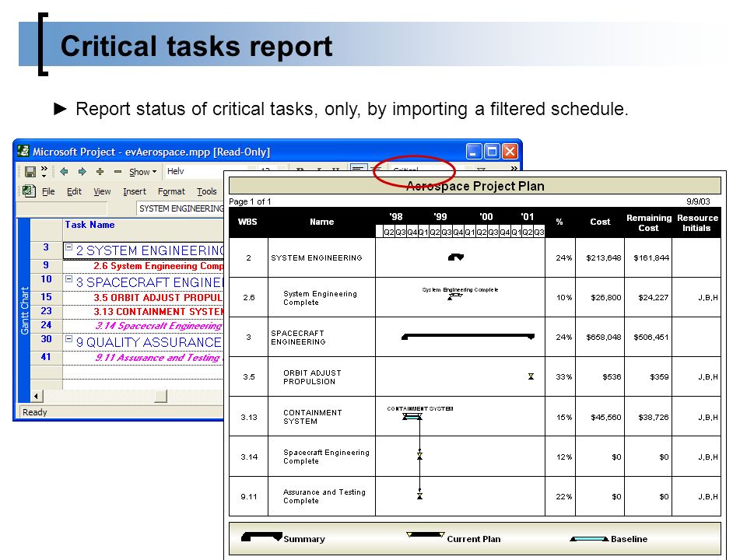Open the View menu

point(102,191)
